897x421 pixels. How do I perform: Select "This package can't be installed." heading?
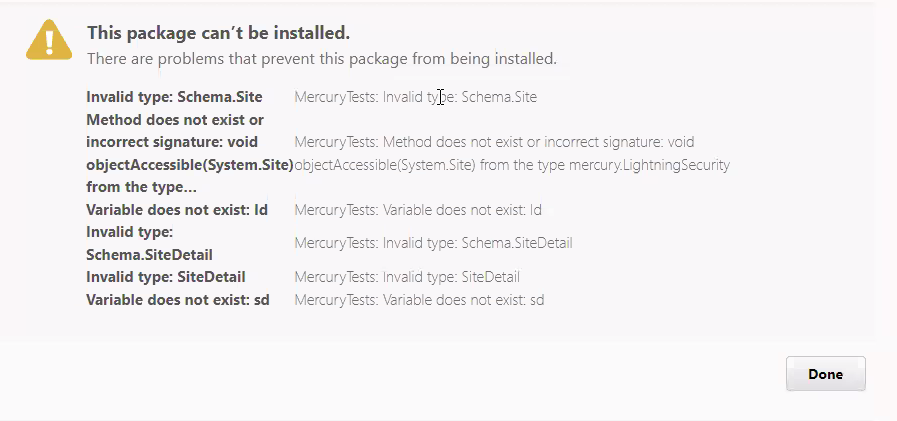point(218,33)
